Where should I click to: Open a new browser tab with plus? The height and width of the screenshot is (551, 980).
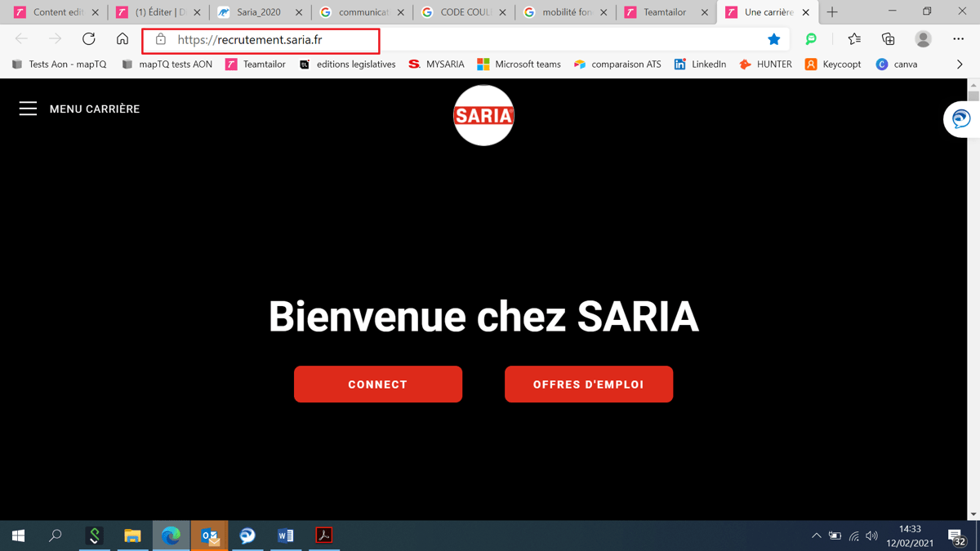[832, 12]
